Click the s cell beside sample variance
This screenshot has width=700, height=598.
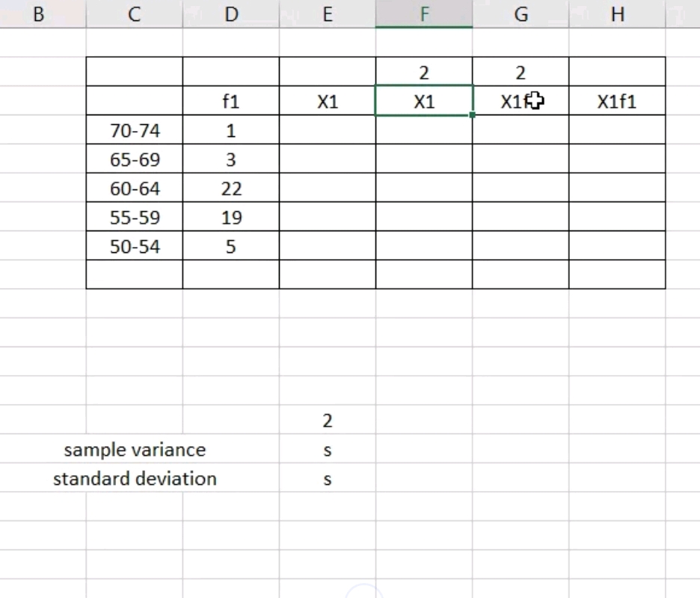[x=327, y=450]
